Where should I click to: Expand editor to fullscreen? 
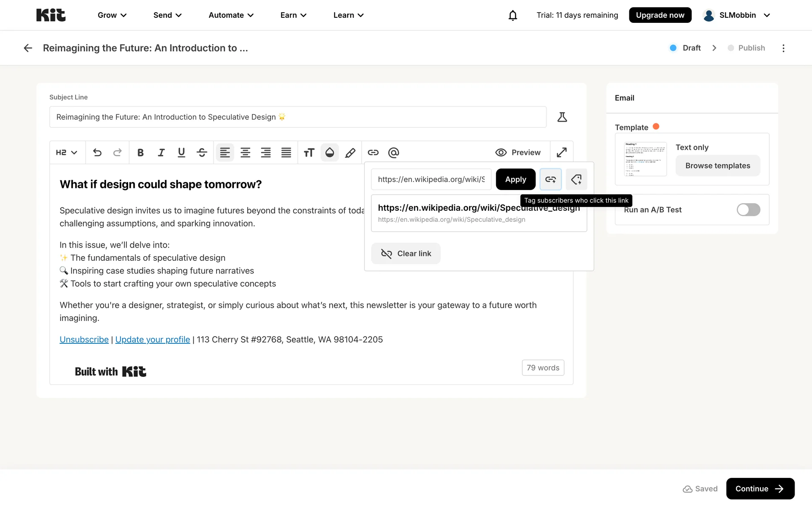click(562, 152)
